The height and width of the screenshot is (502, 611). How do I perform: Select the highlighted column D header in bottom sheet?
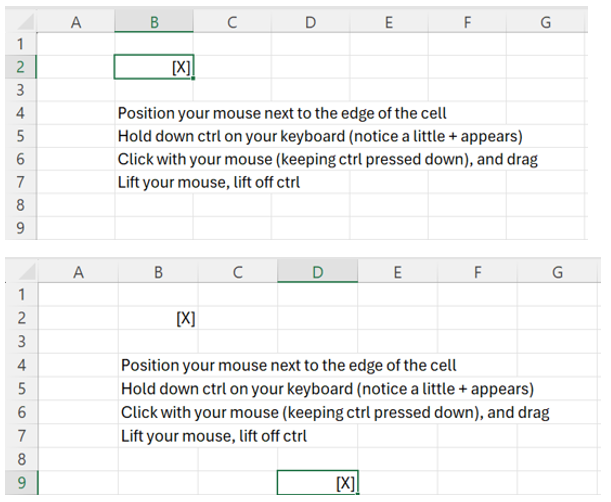[x=317, y=271]
